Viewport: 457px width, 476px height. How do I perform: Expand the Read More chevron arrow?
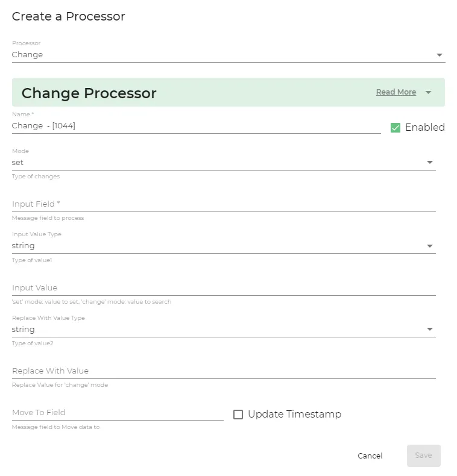(x=428, y=92)
